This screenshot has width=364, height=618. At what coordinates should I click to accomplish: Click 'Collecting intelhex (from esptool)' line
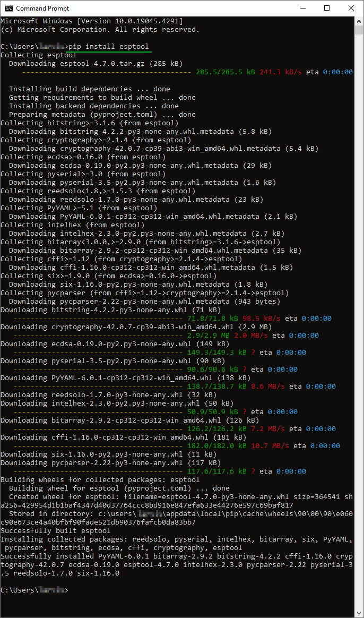pos(73,225)
